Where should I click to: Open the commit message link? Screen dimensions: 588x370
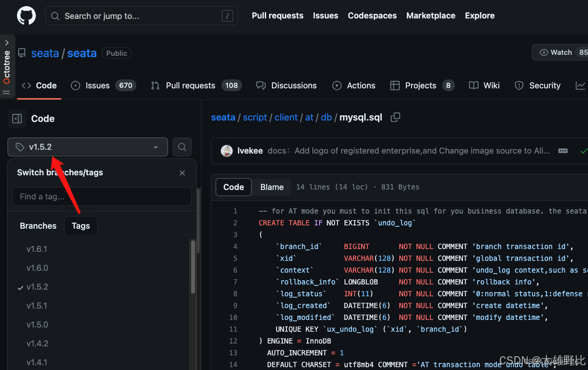409,151
